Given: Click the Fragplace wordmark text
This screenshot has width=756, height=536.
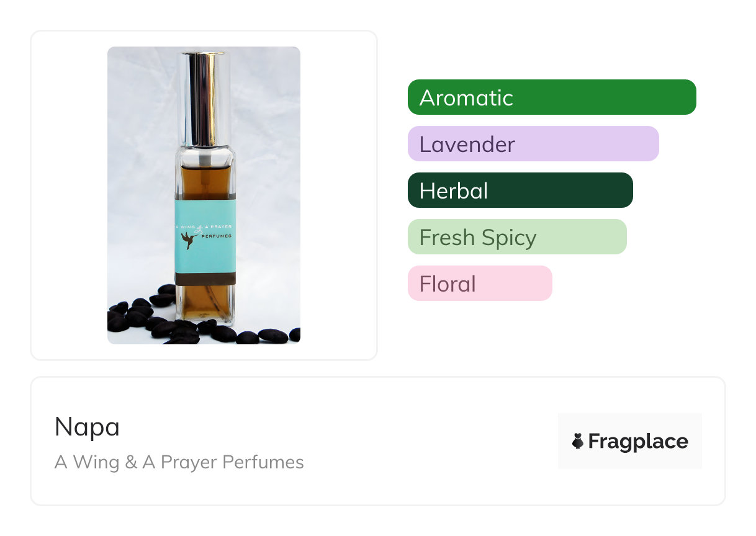Looking at the screenshot, I should (x=637, y=441).
